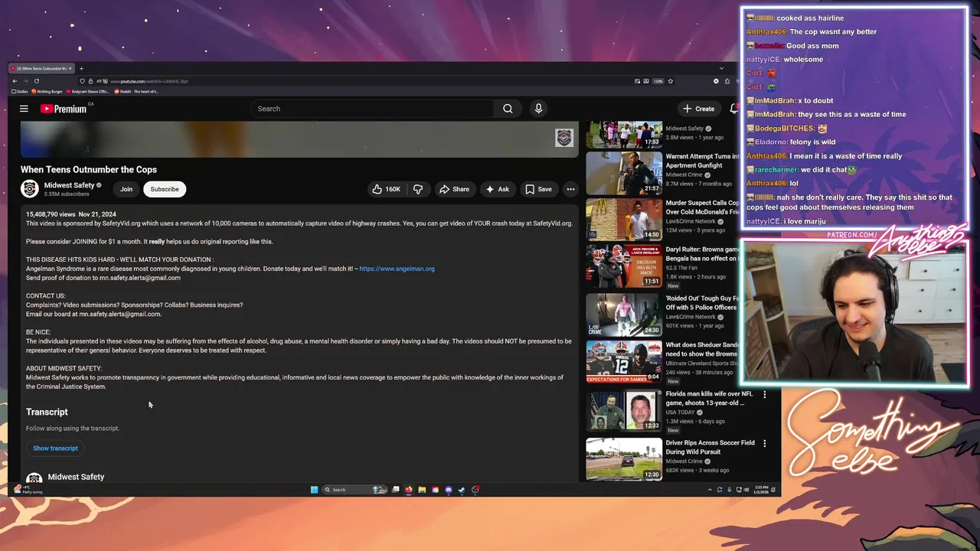
Task: Open Discord from the taskbar
Action: click(449, 490)
